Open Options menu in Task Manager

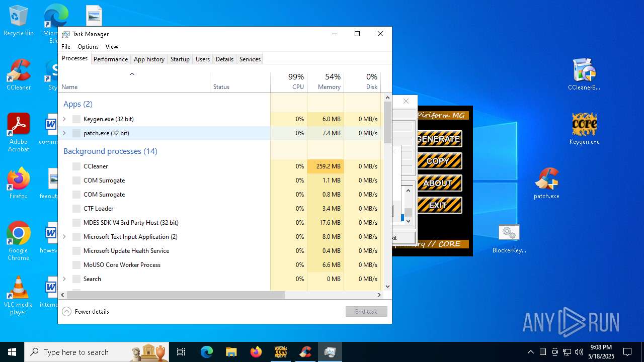coord(88,47)
